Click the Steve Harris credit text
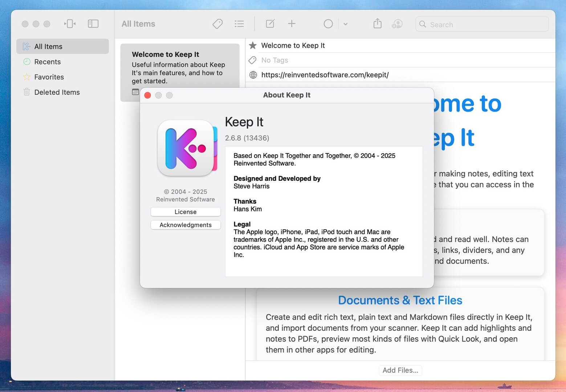This screenshot has height=392, width=566. (252, 186)
